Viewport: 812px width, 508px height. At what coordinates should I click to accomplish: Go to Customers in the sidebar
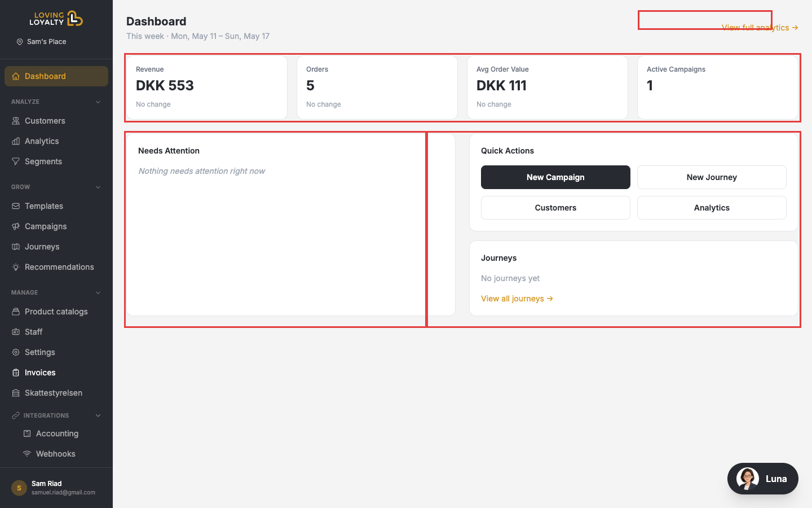point(56,121)
